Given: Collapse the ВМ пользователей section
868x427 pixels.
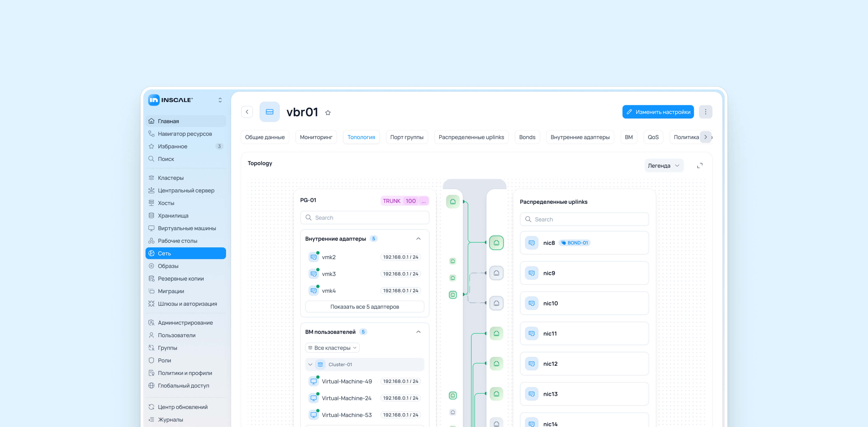Looking at the screenshot, I should pyautogui.click(x=418, y=332).
